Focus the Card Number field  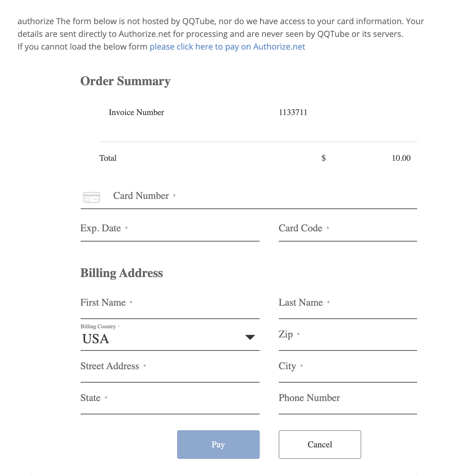(x=249, y=196)
